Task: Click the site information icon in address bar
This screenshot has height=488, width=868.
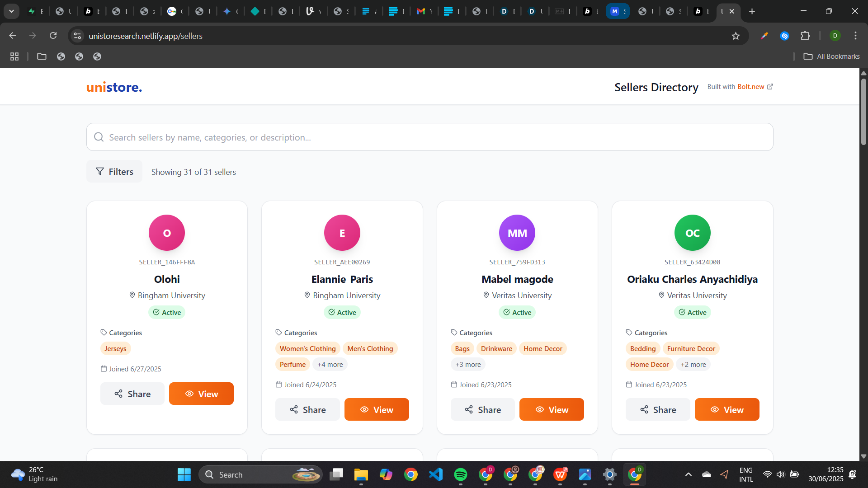Action: point(78,36)
